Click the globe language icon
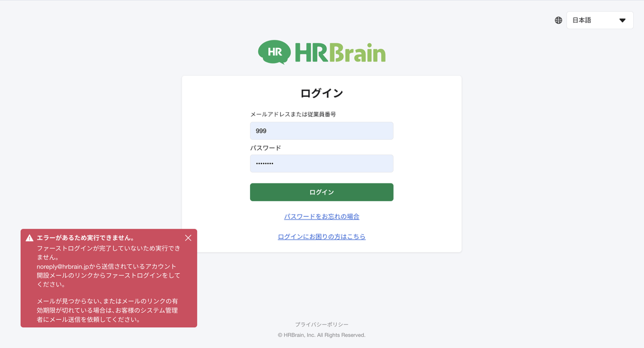This screenshot has width=644, height=348. pos(558,20)
